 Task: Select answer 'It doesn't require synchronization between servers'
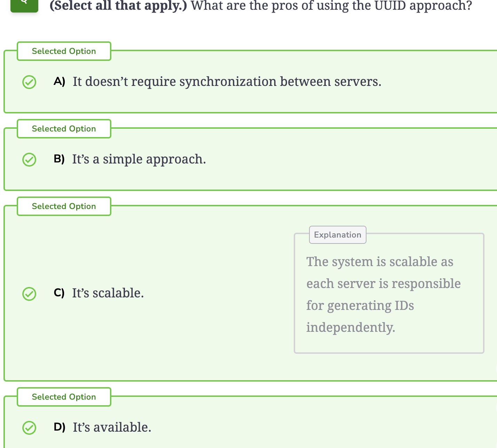[x=227, y=81]
